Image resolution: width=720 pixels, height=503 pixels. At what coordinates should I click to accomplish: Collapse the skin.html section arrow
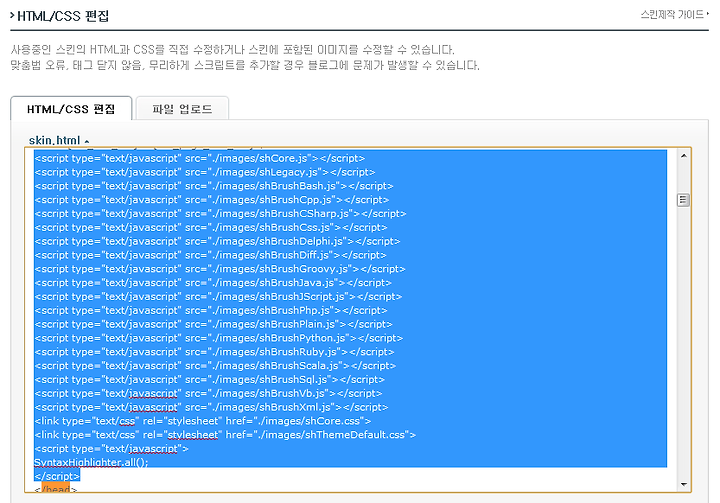87,141
